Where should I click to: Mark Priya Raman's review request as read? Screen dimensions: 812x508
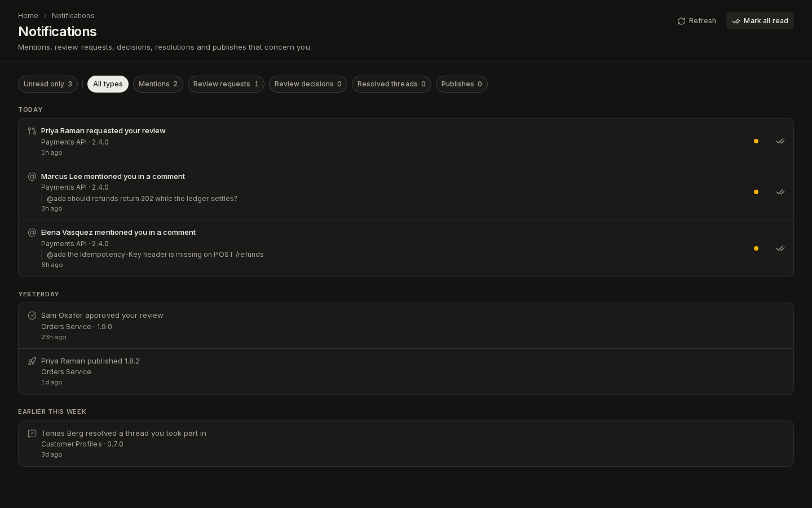tap(780, 141)
